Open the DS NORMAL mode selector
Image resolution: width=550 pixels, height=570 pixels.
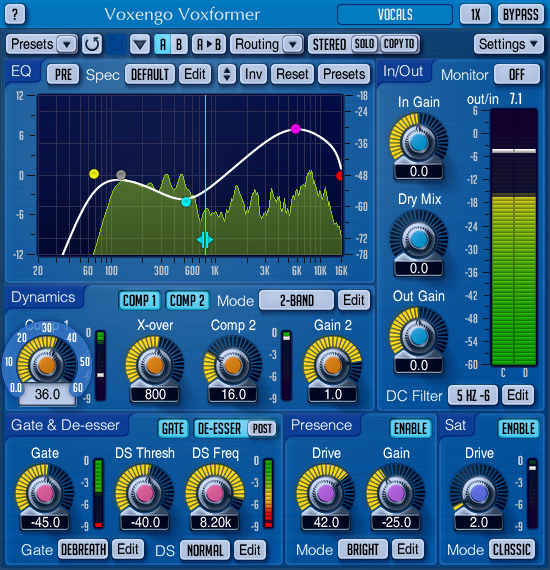coord(205,550)
